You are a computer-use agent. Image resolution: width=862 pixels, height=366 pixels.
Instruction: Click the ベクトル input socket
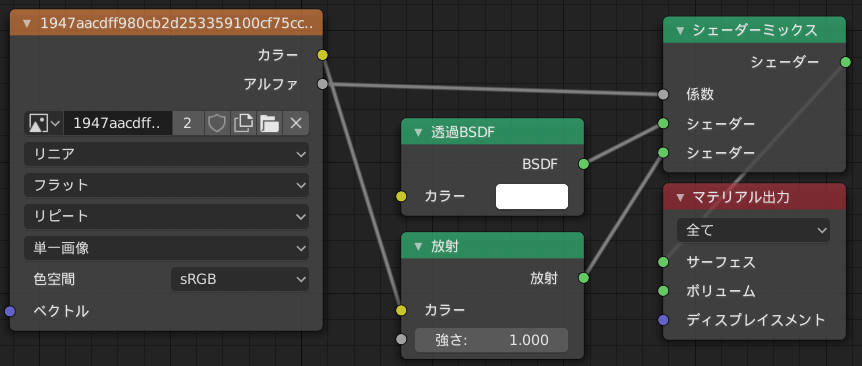click(x=10, y=312)
